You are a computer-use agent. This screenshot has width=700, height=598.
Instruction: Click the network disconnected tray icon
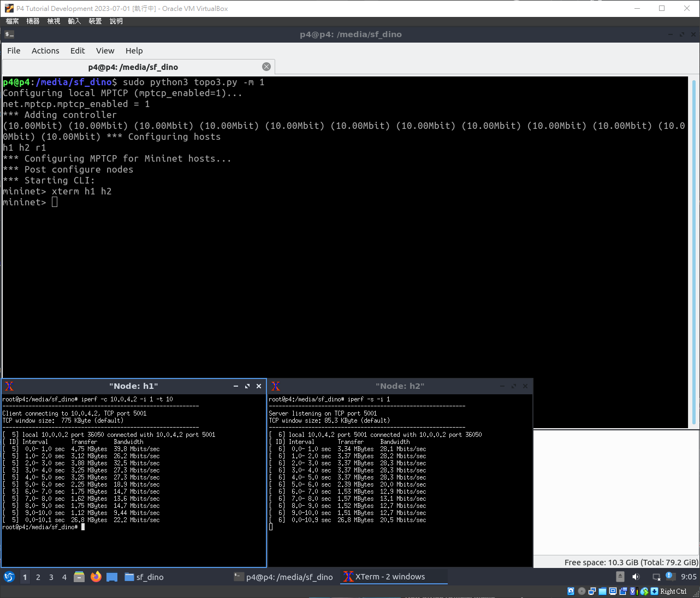[x=656, y=577]
